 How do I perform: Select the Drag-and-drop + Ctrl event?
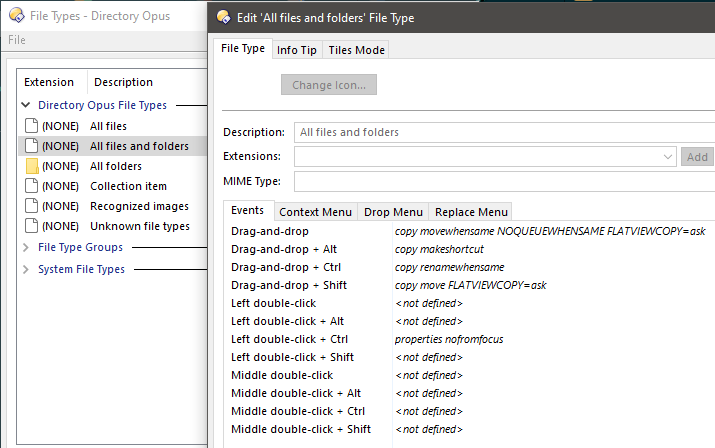tap(470, 267)
